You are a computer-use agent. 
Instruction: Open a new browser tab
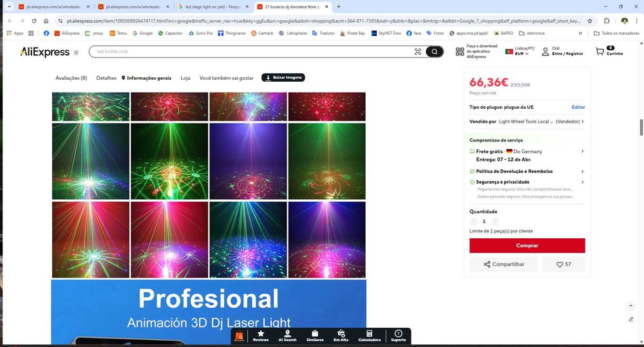(339, 6)
